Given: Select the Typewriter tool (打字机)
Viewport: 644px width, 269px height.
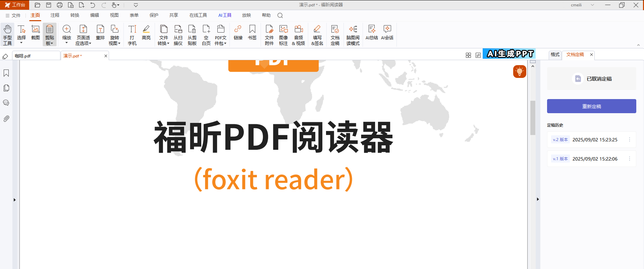Looking at the screenshot, I should coord(132,35).
